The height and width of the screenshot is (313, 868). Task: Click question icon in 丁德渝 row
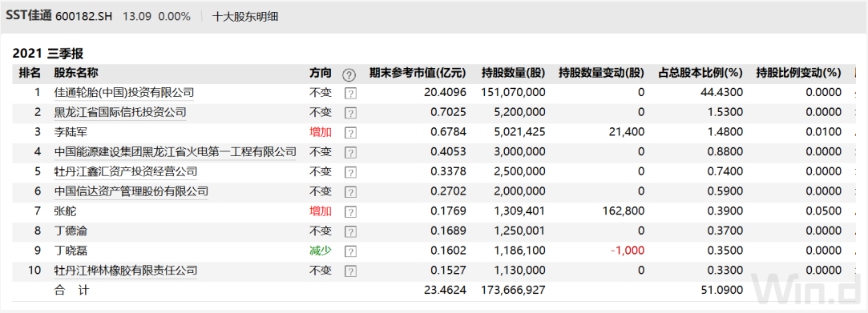pos(350,231)
